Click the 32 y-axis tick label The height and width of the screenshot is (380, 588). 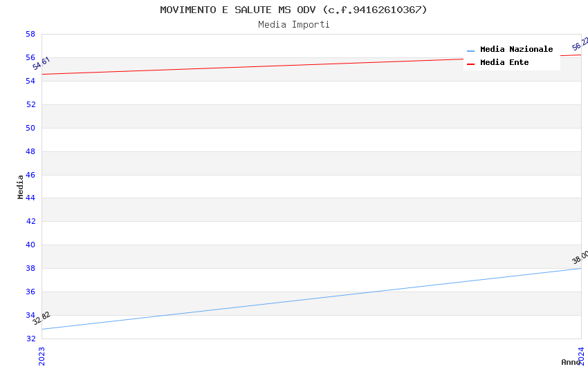click(30, 339)
